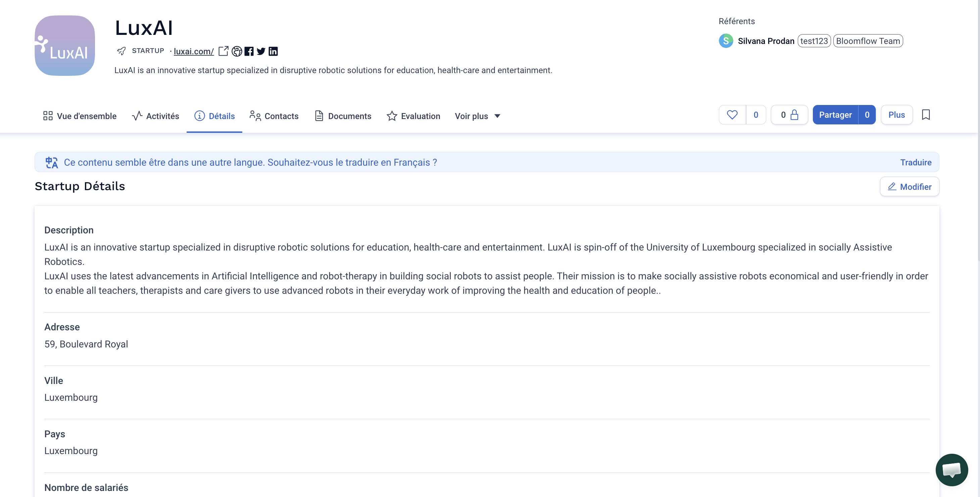Open LuxAI's LinkedIn page icon
Screen dimensions: 980x497
[273, 51]
